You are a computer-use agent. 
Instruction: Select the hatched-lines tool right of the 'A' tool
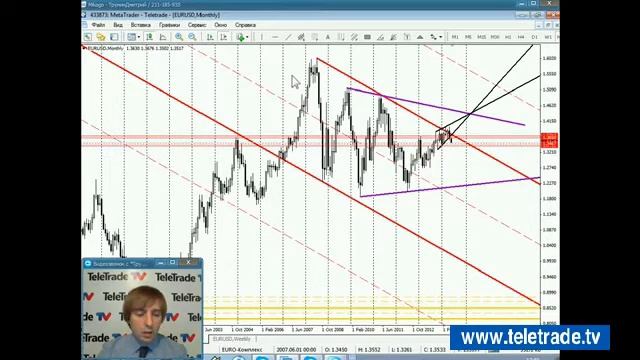pos(341,37)
